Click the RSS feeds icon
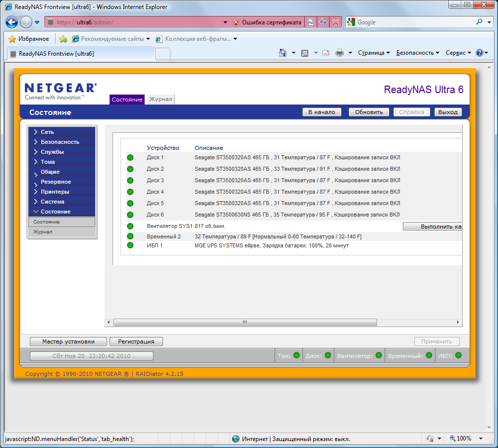 click(305, 53)
